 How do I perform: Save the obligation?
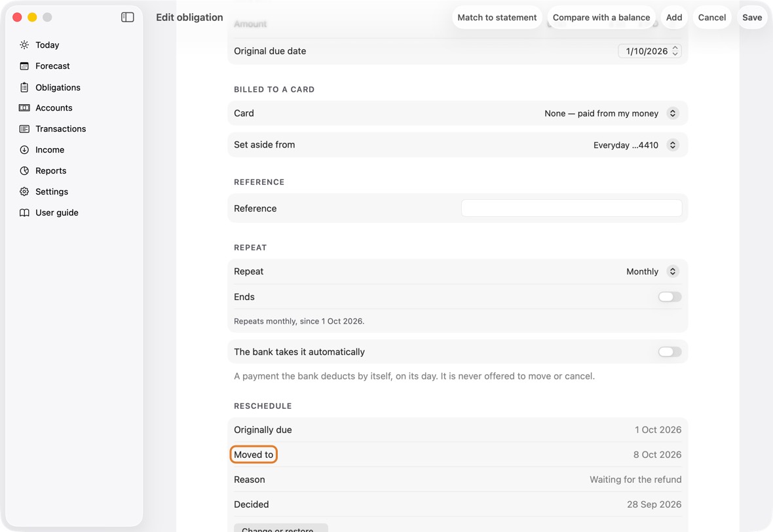752,17
